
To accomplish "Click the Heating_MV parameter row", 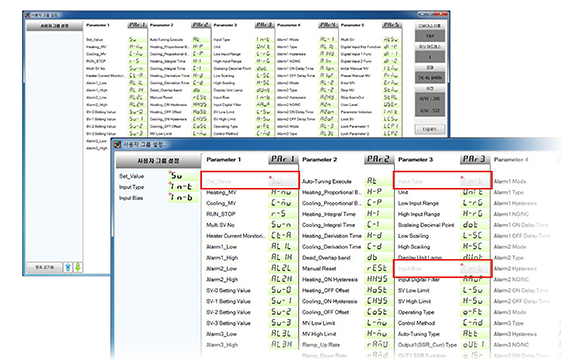I will (250, 192).
